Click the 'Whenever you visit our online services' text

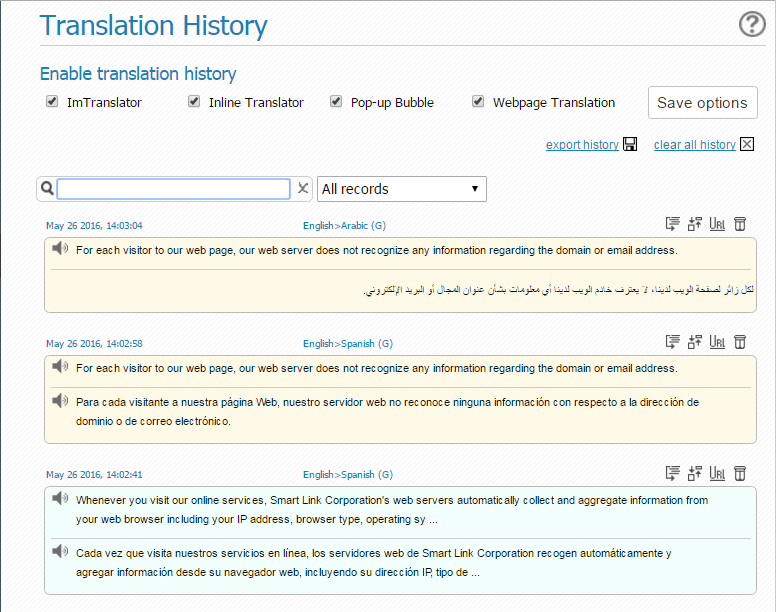[392, 510]
